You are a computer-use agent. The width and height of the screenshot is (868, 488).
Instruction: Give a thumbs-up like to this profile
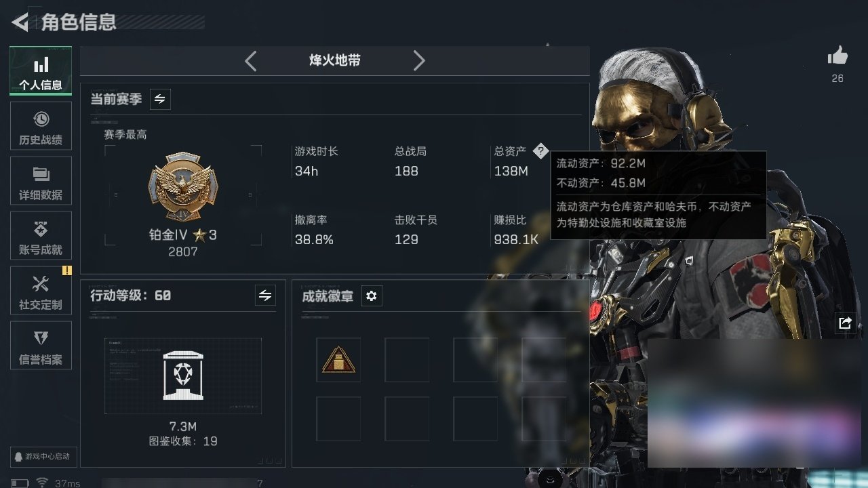pos(838,56)
